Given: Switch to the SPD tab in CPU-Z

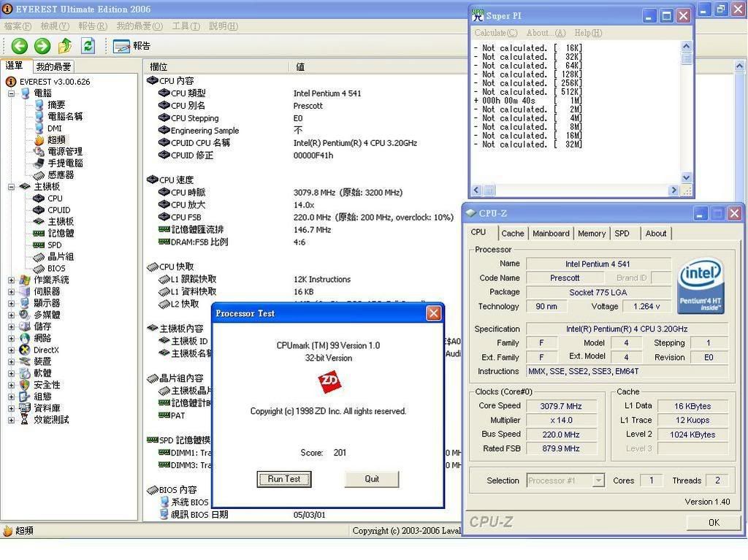Looking at the screenshot, I should (622, 233).
